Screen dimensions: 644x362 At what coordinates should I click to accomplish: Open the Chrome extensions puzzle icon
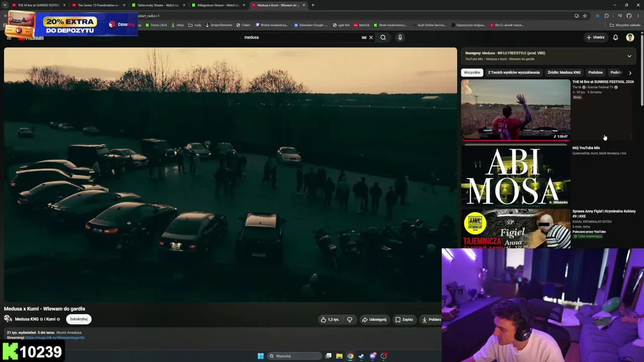[606, 16]
